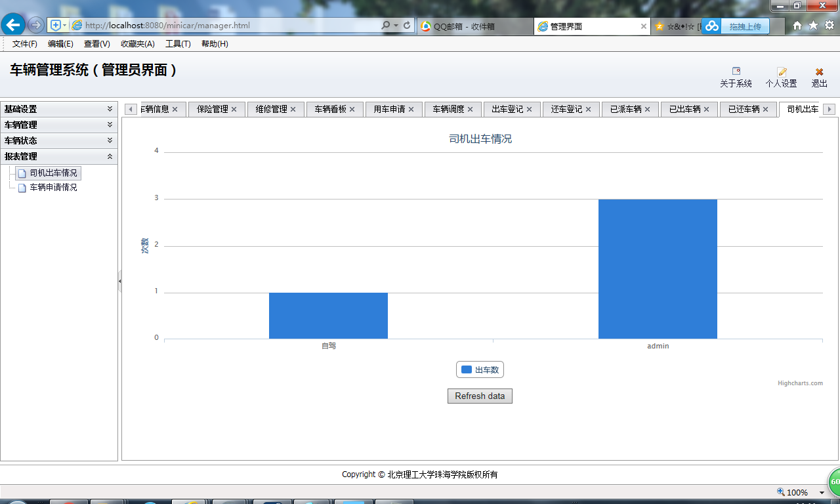
Task: Open the zoom level 100% control
Action: [x=797, y=492]
